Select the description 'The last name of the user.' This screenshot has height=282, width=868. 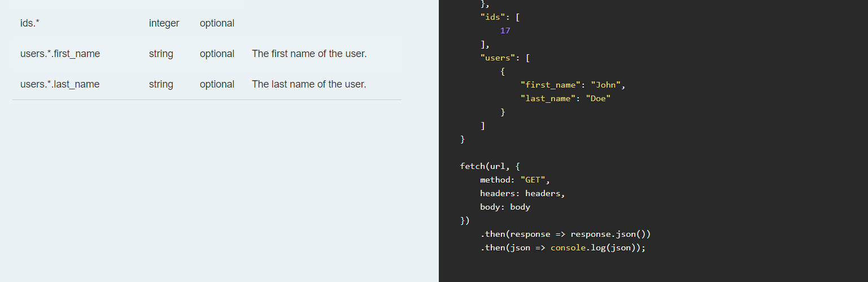click(309, 84)
